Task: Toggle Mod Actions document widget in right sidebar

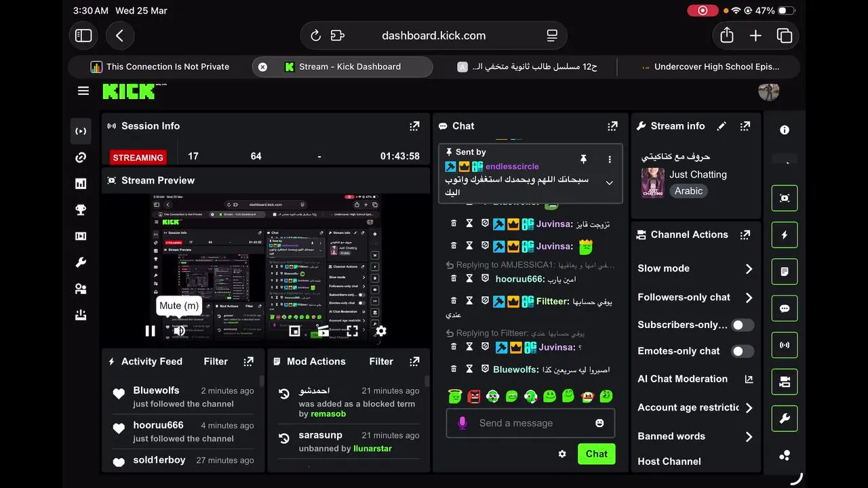Action: tap(785, 272)
